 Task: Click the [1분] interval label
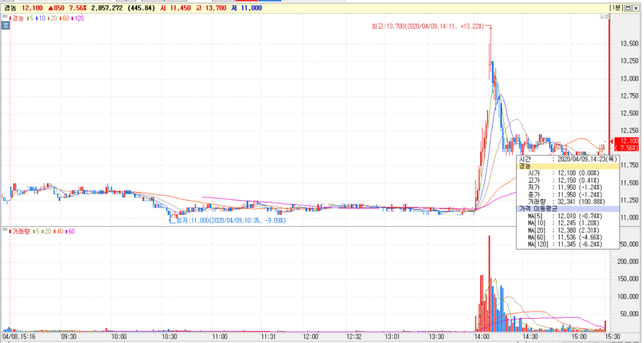(616, 8)
